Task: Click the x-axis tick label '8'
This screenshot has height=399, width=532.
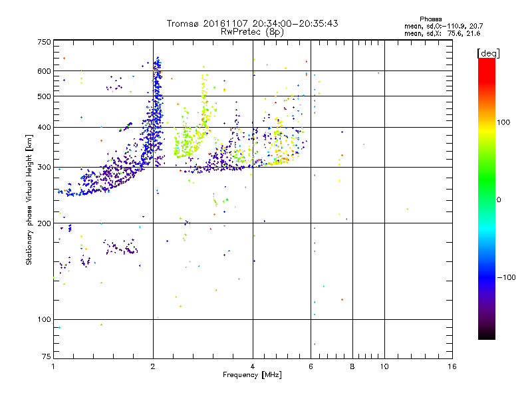Action: click(352, 366)
